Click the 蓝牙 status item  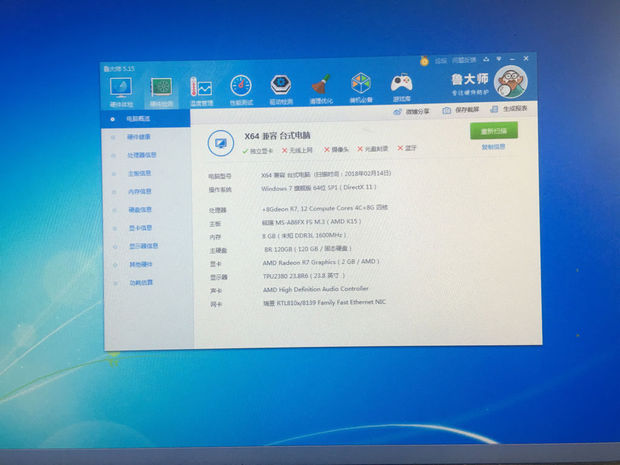click(407, 148)
